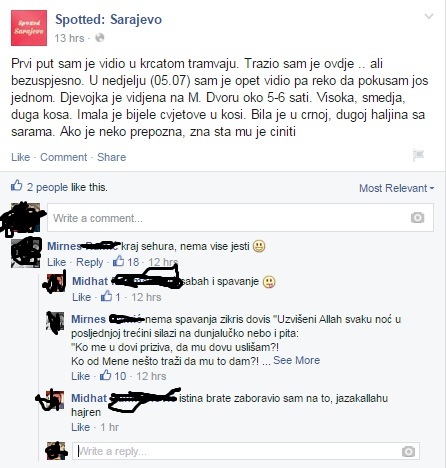The image size is (446, 468).
Task: Open the Spotted Sarajevo page logo
Action: (29, 28)
